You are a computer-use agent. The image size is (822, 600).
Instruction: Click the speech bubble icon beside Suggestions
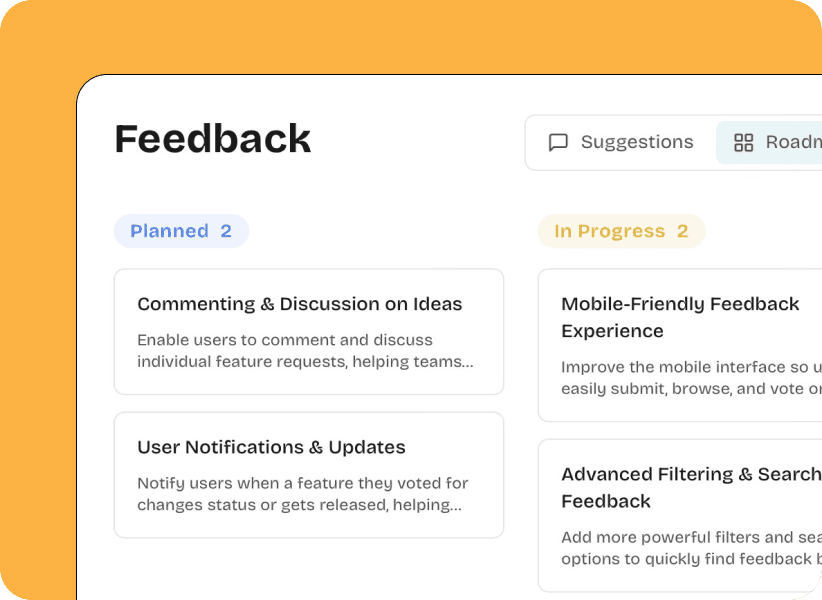click(x=560, y=142)
